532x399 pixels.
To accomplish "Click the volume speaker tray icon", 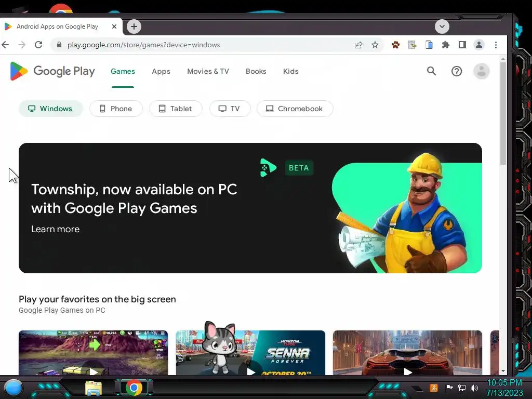I will point(474,388).
